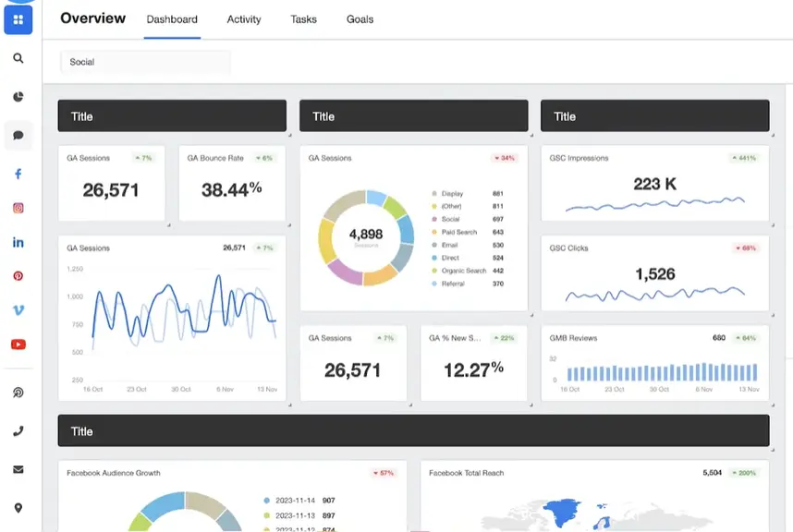The height and width of the screenshot is (532, 793).
Task: Select the Instagram icon in sidebar
Action: point(18,208)
